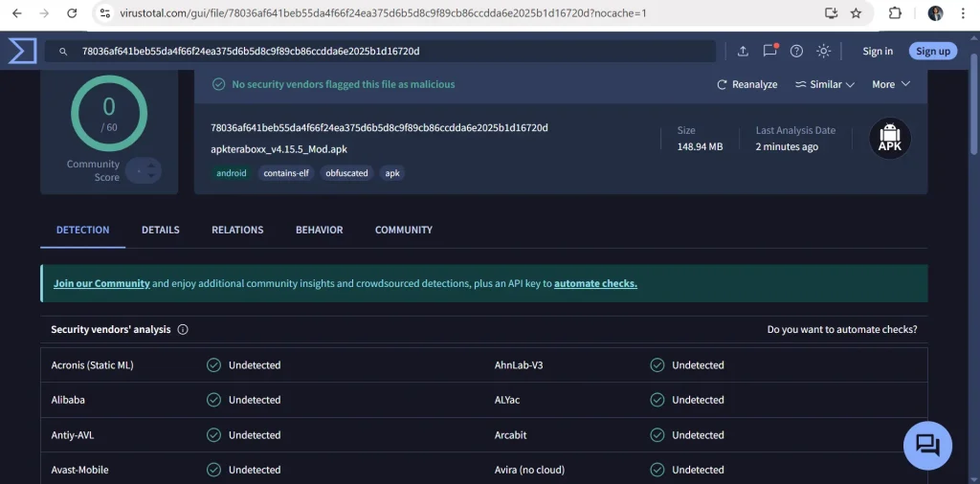The image size is (980, 484).
Task: Click the info icon beside Security vendors' analysis
Action: [183, 329]
